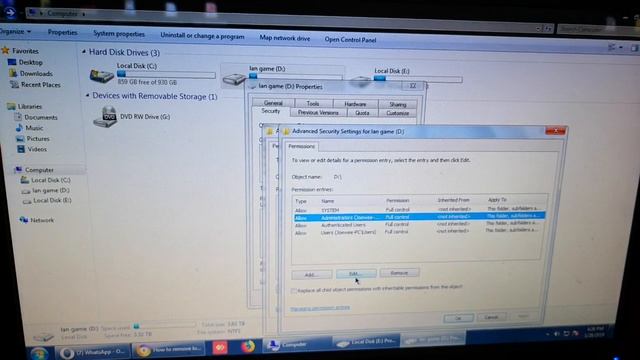Viewport: 640px width, 360px height.
Task: Collapse Devices with Removable Storage group
Action: (x=87, y=95)
